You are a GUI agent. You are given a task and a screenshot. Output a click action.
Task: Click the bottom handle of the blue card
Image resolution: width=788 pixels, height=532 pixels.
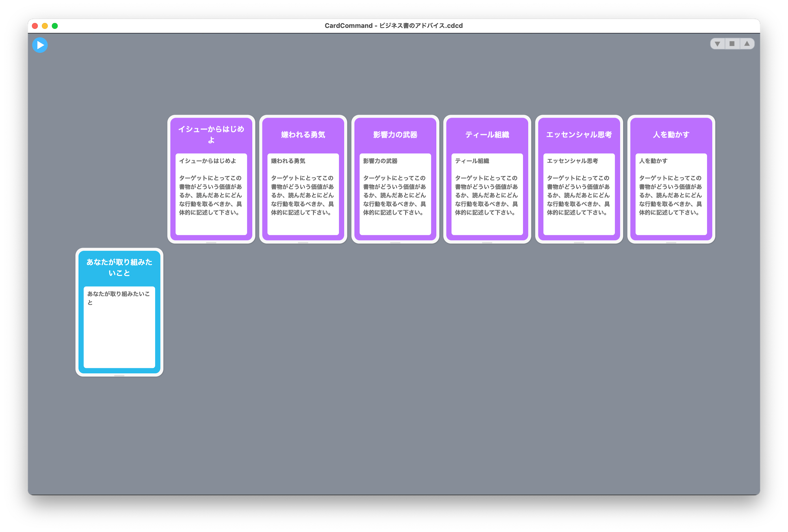[x=119, y=376]
